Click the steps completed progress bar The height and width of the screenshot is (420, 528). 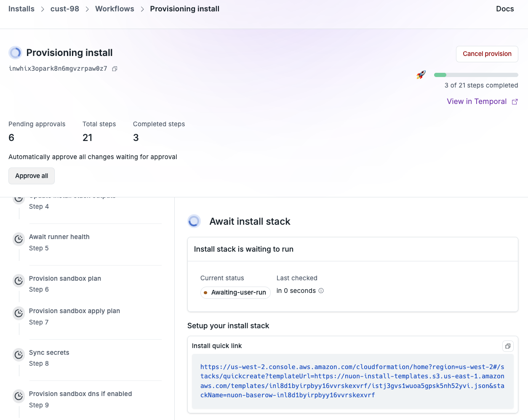(x=476, y=74)
